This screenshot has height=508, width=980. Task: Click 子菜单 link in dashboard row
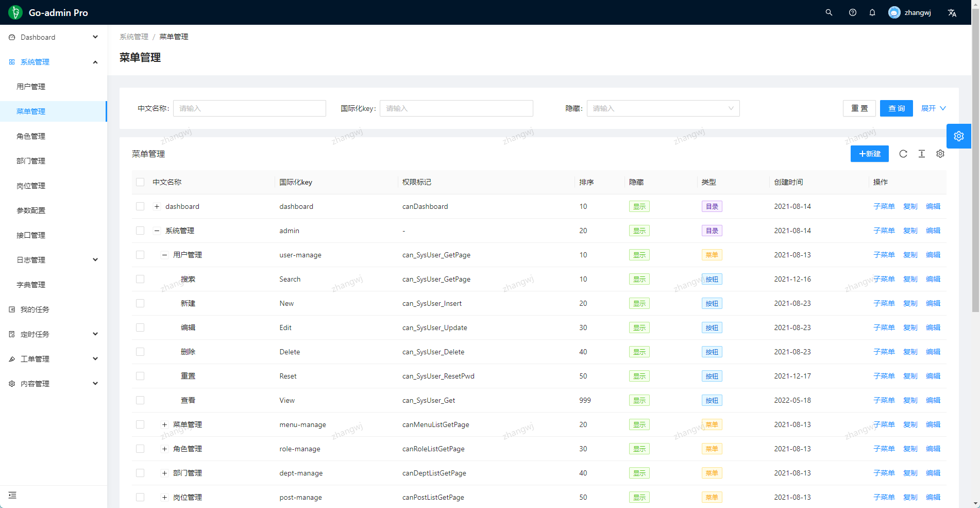tap(884, 206)
